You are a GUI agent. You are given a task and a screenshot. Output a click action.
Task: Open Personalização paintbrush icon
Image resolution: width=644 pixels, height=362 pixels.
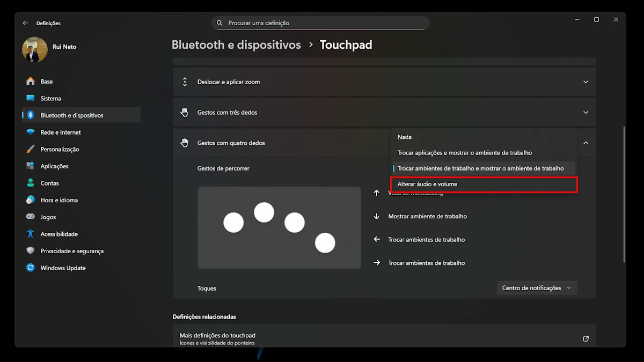(31, 149)
